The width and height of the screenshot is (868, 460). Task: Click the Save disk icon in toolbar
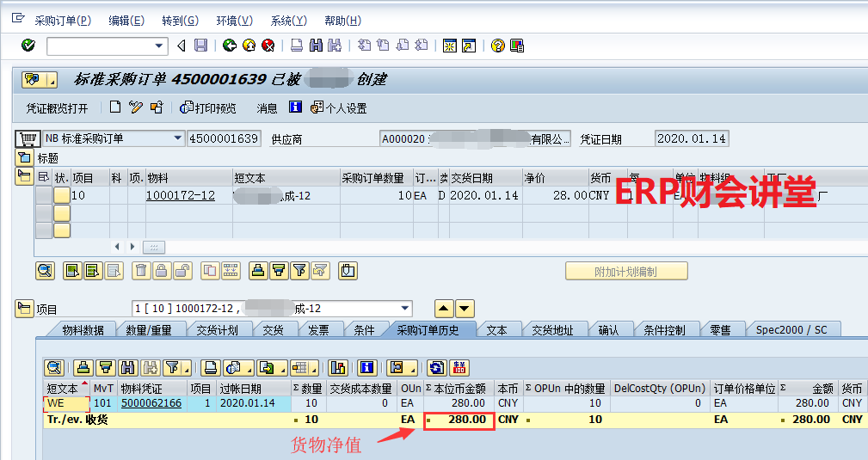tap(200, 46)
